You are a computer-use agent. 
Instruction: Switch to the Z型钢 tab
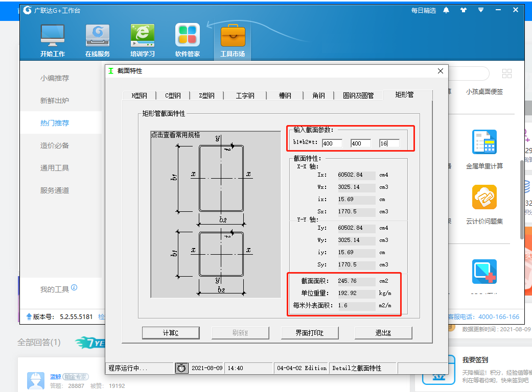point(206,95)
